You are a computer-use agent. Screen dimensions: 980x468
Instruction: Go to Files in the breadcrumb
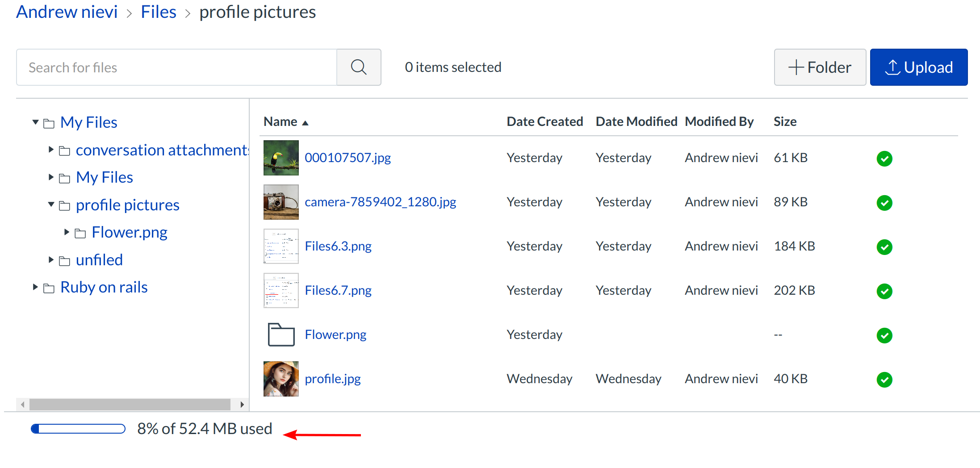pyautogui.click(x=158, y=12)
